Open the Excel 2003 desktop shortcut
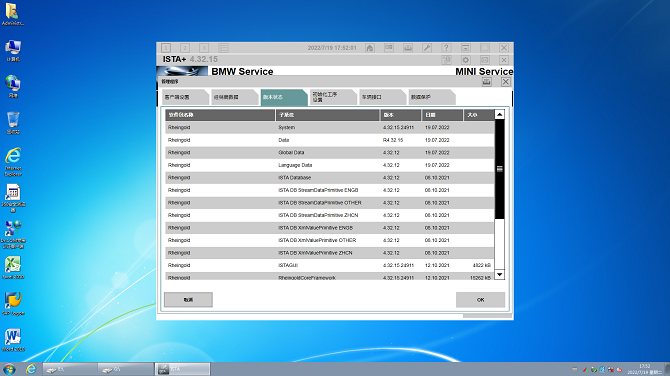Screen dimensions: 670x376 click(13, 268)
